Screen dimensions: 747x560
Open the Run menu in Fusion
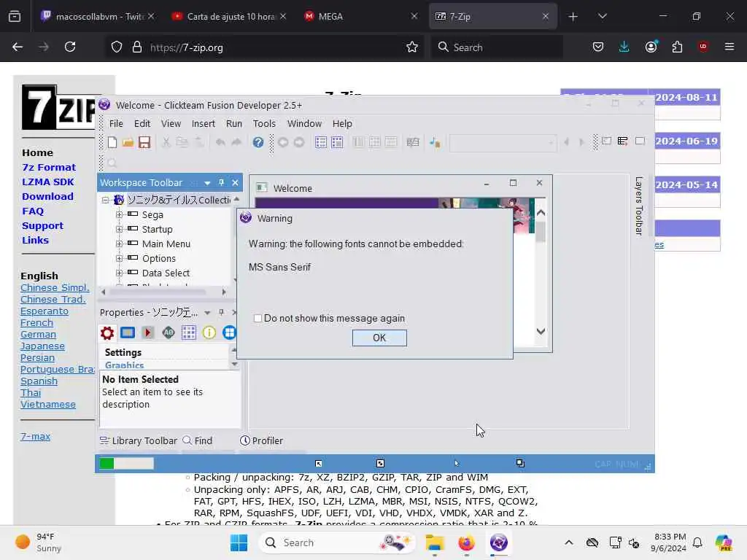click(x=234, y=123)
